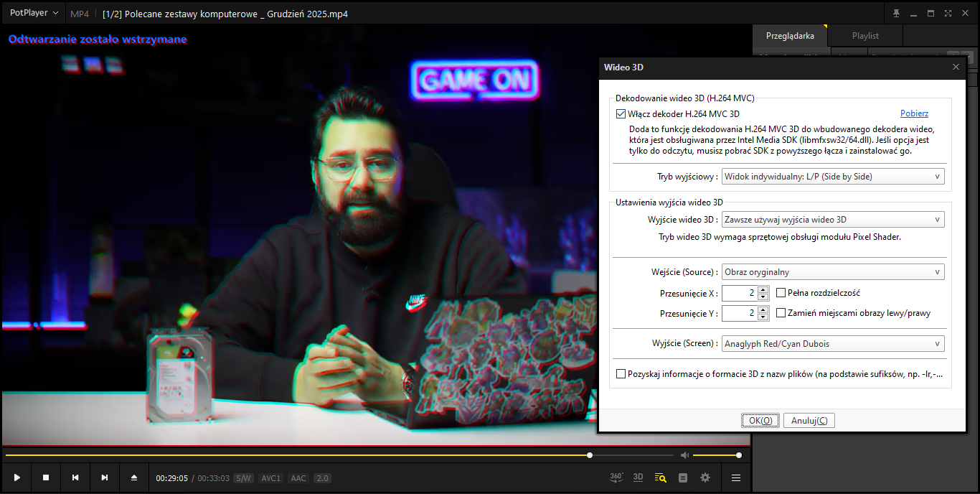980x494 pixels.
Task: Click the Play button
Action: [x=17, y=477]
